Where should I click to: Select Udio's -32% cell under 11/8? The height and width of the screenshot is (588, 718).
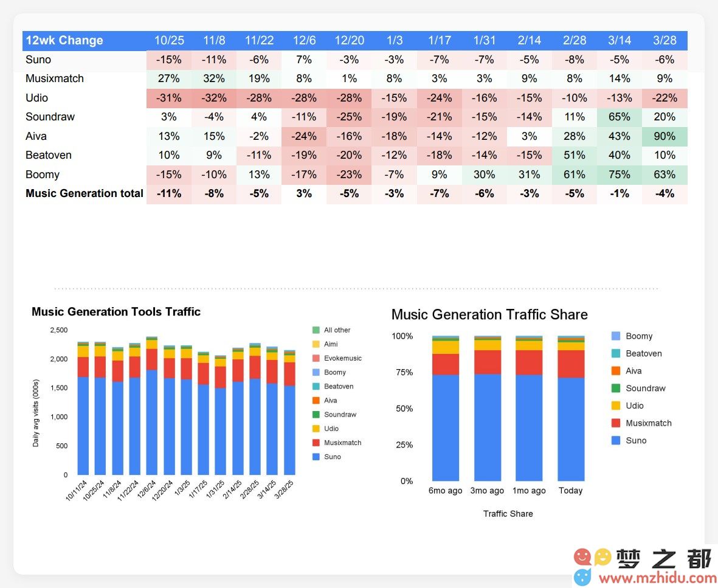click(x=214, y=97)
